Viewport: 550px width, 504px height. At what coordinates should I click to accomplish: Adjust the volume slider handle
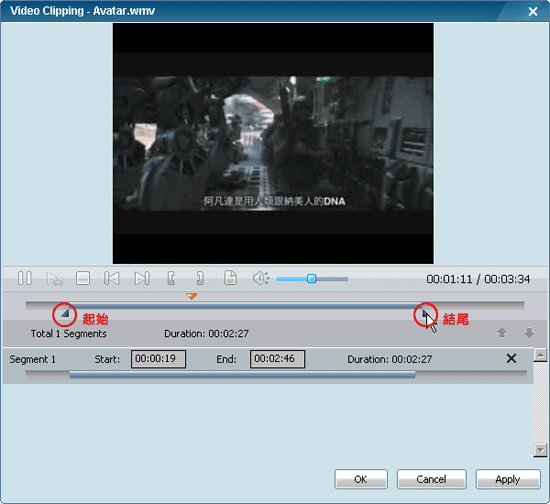coord(311,279)
